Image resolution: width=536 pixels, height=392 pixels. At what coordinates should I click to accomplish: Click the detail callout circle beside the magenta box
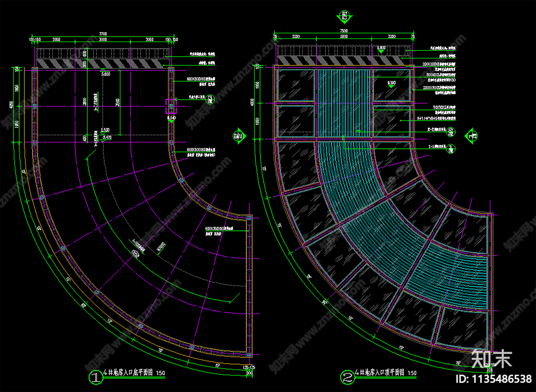[x=210, y=99]
